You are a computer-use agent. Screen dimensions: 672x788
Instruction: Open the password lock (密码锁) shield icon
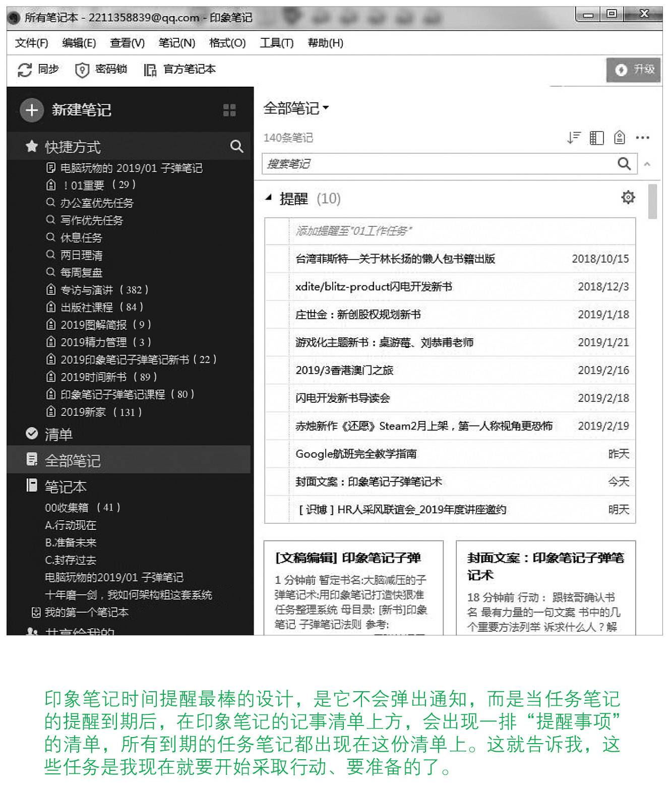point(82,70)
